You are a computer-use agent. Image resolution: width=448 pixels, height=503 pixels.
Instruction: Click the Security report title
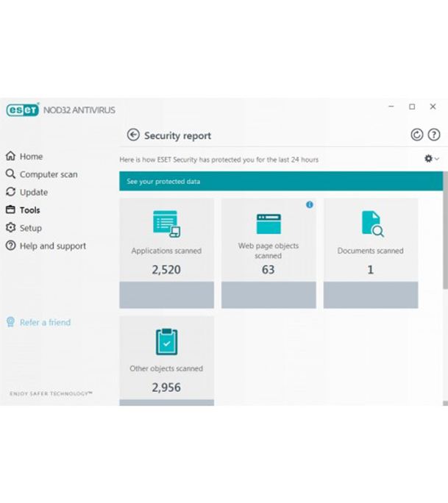(x=177, y=136)
